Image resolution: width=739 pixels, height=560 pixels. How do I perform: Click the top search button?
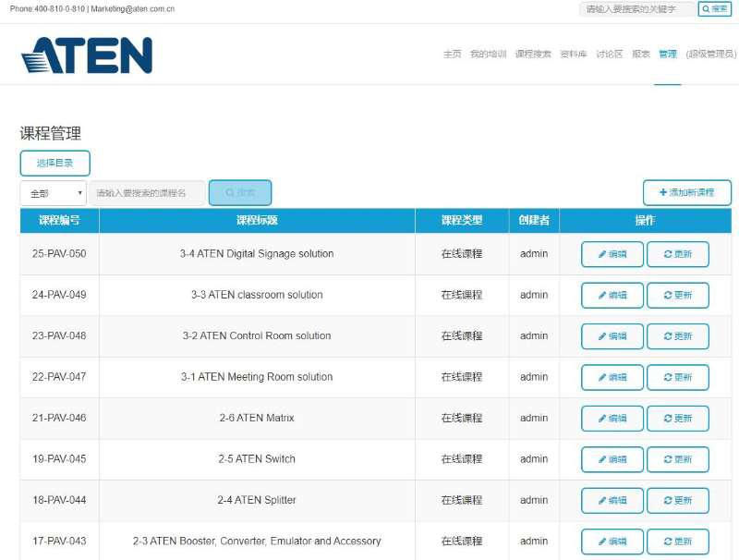[714, 9]
